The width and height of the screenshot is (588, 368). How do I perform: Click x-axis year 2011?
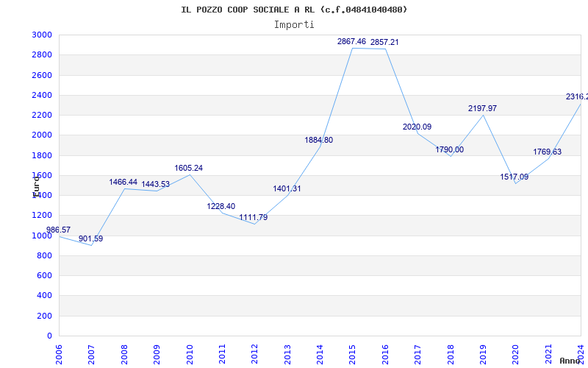(x=222, y=355)
